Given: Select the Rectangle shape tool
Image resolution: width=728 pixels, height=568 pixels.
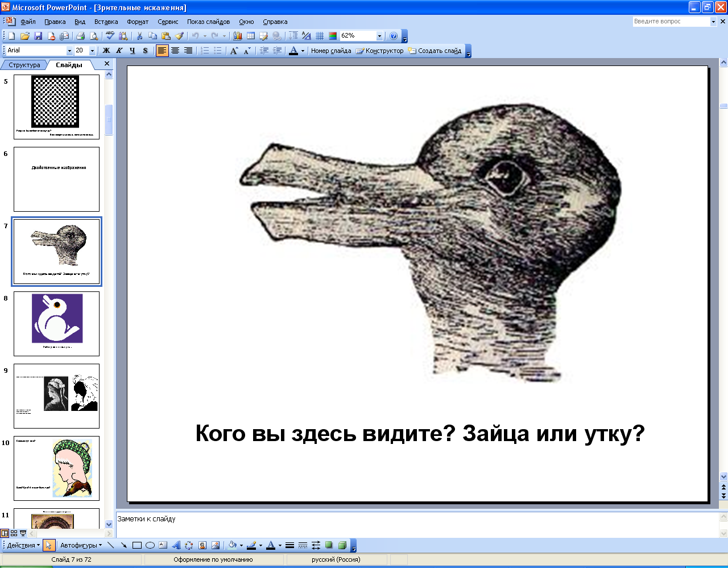Looking at the screenshot, I should [137, 545].
